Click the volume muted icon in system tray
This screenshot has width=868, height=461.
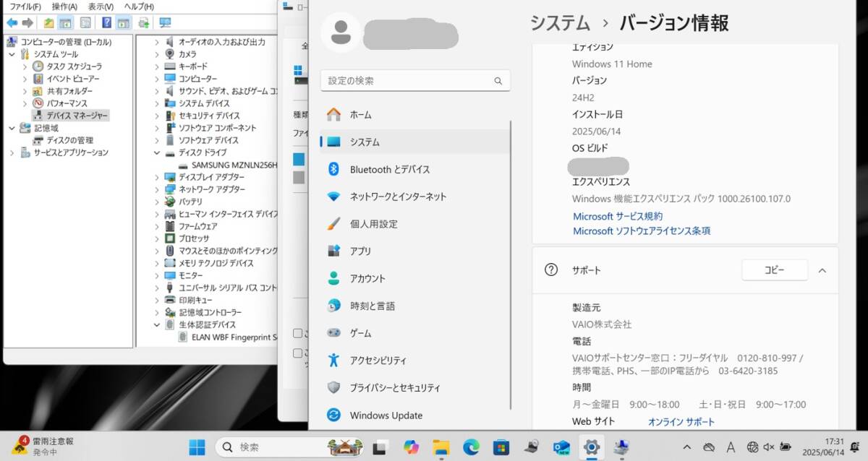[769, 447]
